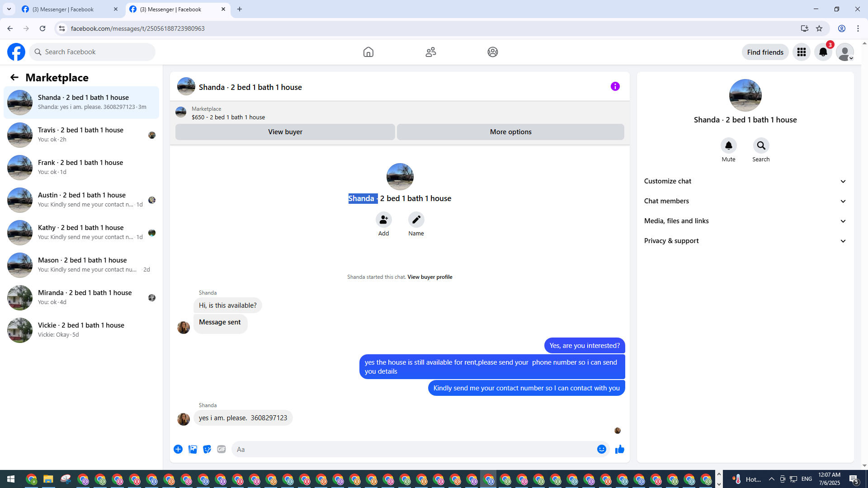Image resolution: width=868 pixels, height=488 pixels.
Task: Open View buyer profile link
Action: click(429, 277)
